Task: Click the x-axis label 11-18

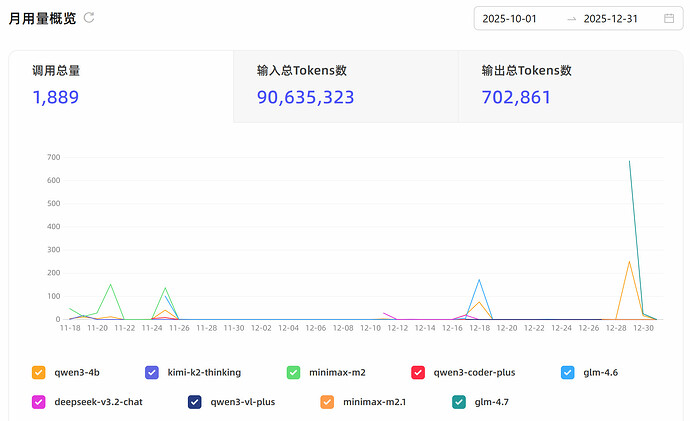Action: tap(70, 328)
